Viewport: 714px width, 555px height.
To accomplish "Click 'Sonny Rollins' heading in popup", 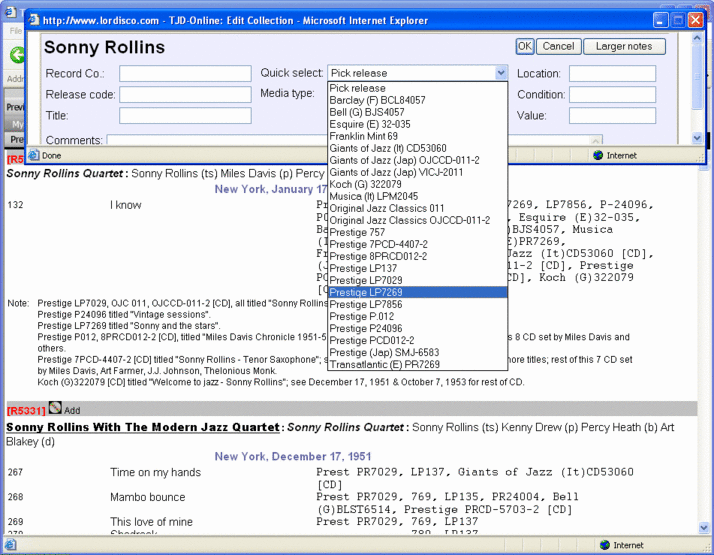I will (x=104, y=47).
